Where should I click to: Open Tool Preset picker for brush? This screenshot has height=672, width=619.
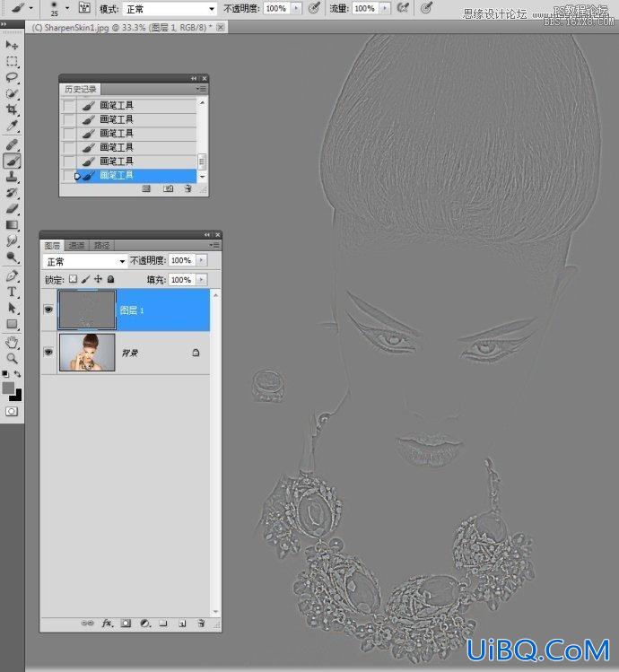point(31,8)
